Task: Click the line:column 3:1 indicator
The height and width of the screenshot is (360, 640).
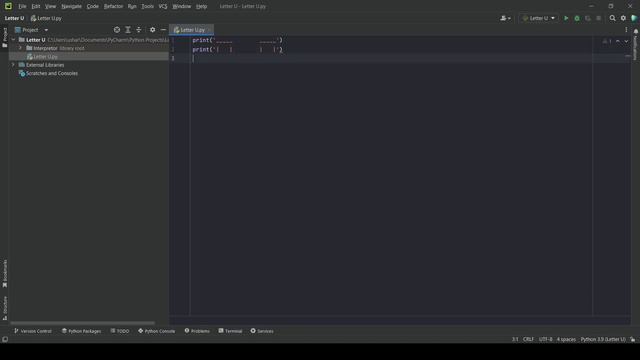Action: 515,339
